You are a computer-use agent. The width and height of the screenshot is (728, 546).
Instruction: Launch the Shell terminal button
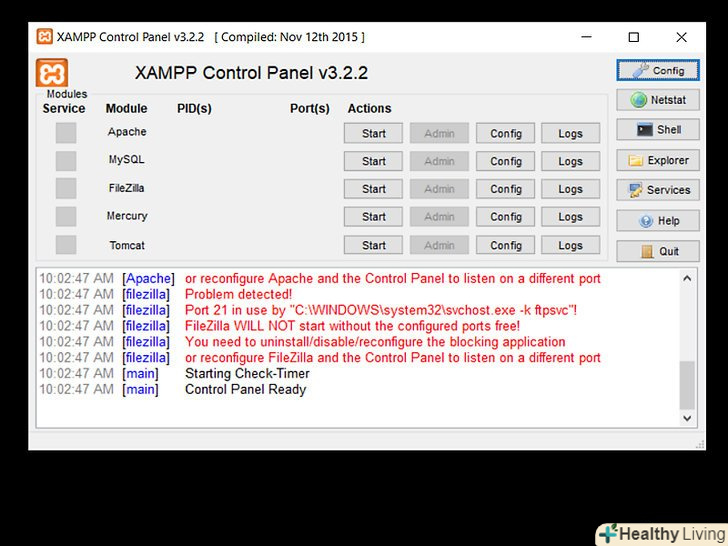[x=658, y=130]
